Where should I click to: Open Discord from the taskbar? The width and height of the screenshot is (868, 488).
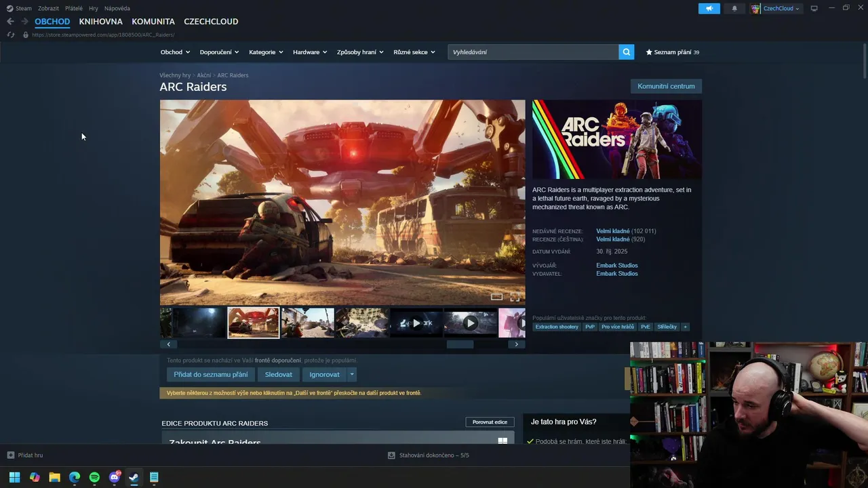(115, 477)
